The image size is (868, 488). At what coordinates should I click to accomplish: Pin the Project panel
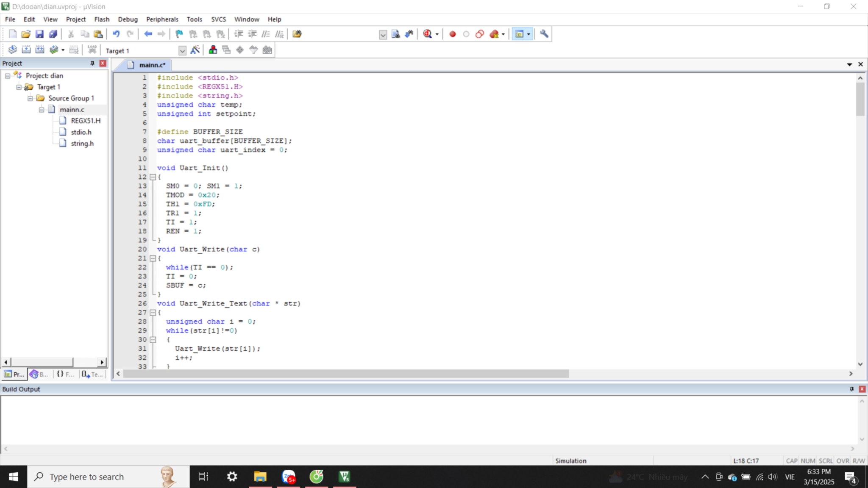[92, 63]
